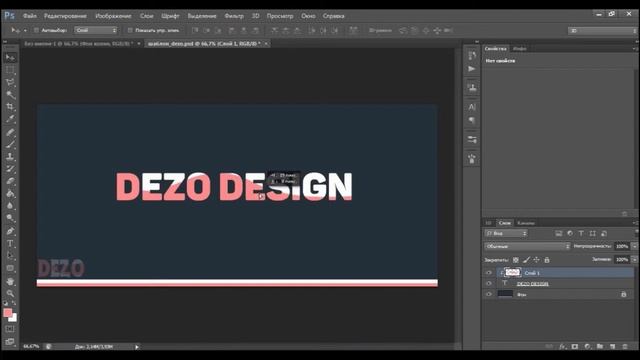This screenshot has width=640, height=360.
Task: Select the History Brush tool
Action: pos(10,169)
